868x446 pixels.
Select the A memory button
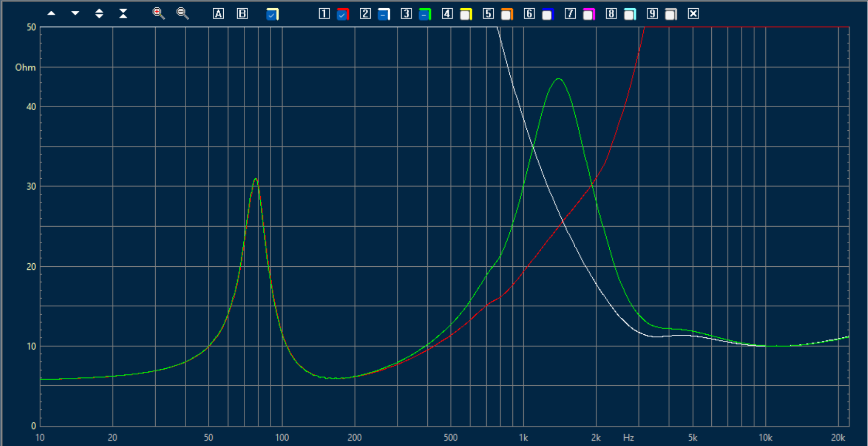pos(219,14)
